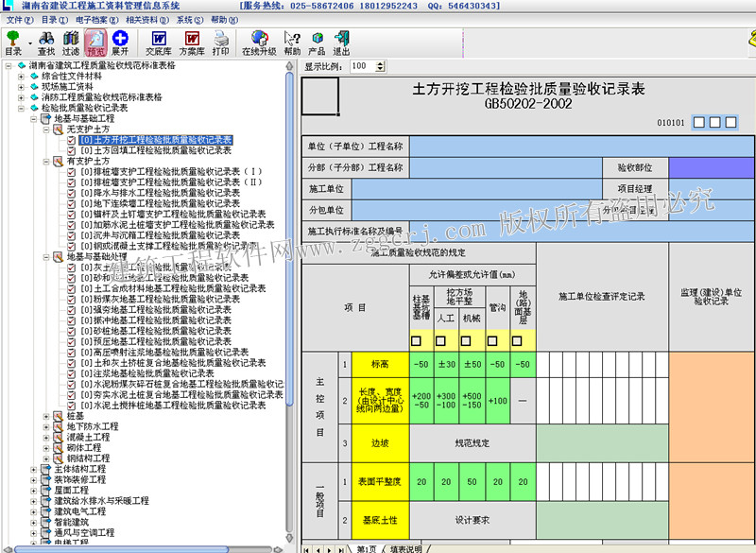Click the 打印 printer icon
Viewport: 756px width, 553px height.
220,43
